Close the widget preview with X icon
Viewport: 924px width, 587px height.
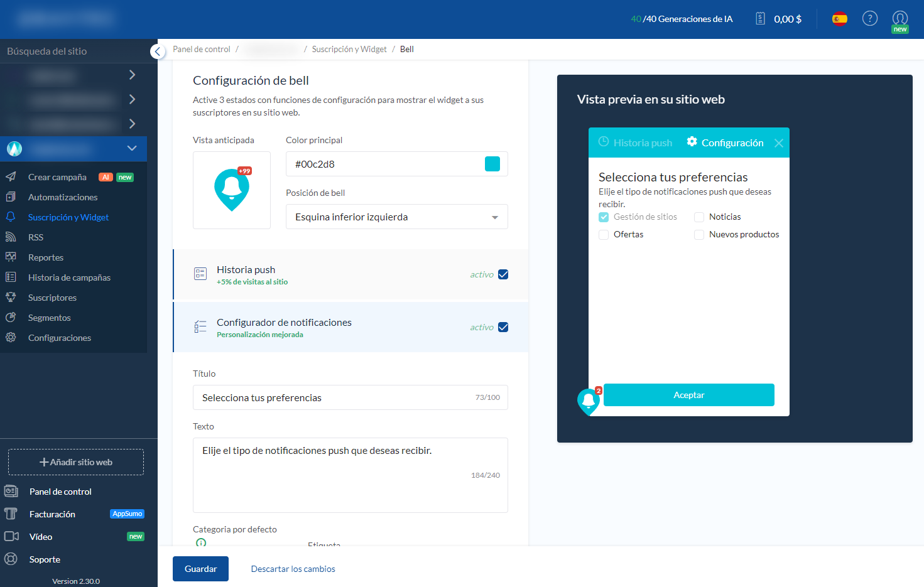[778, 143]
